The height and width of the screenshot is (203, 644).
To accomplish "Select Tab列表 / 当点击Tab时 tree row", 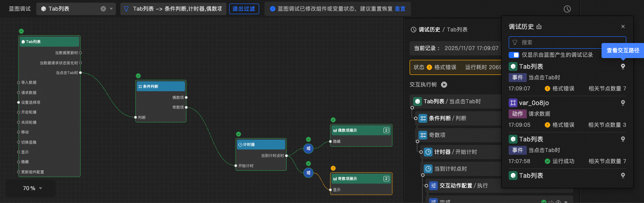I will tap(456, 101).
